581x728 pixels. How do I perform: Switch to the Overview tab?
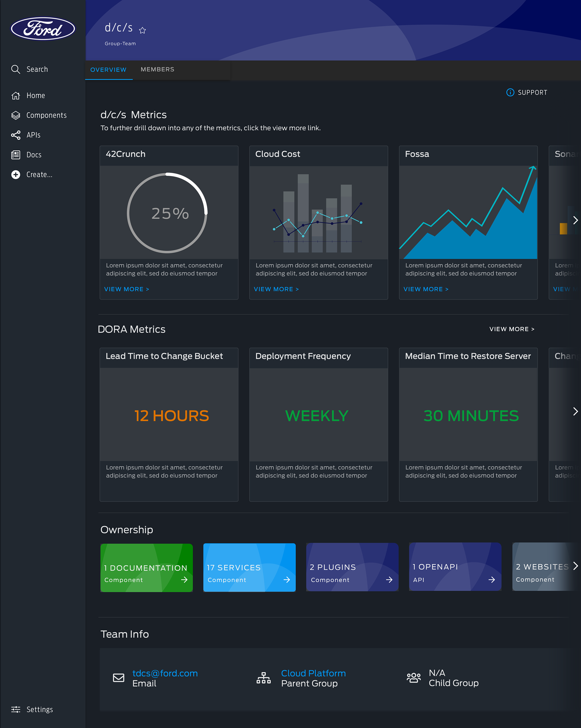(108, 70)
